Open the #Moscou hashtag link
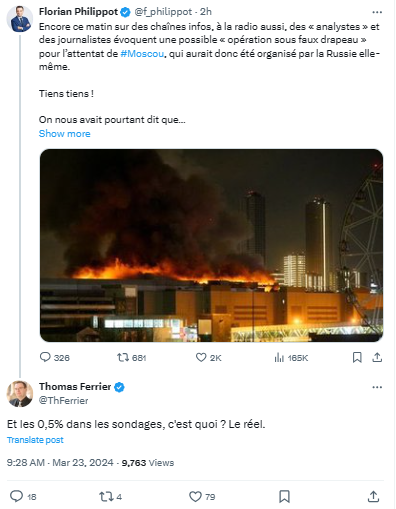396x509 pixels. coord(142,53)
